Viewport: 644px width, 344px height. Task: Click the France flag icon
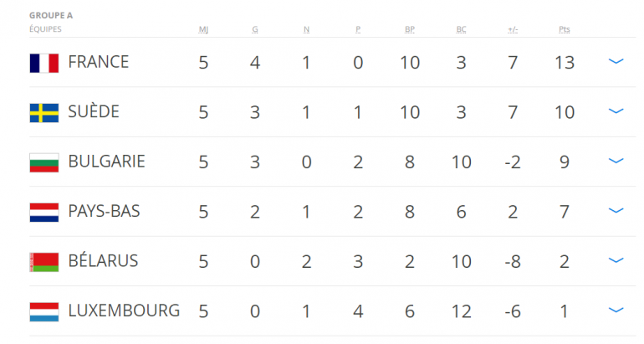tap(43, 62)
